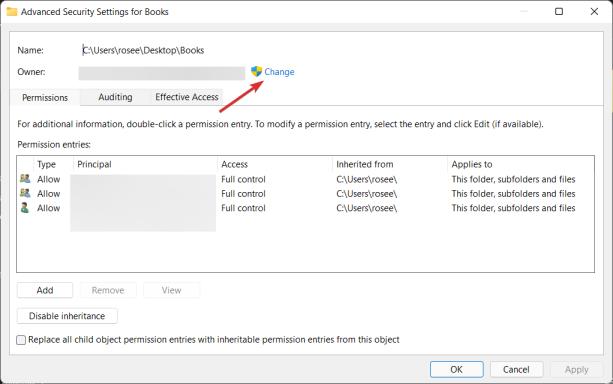Click the Add button
Image resolution: width=613 pixels, height=384 pixels.
point(45,290)
